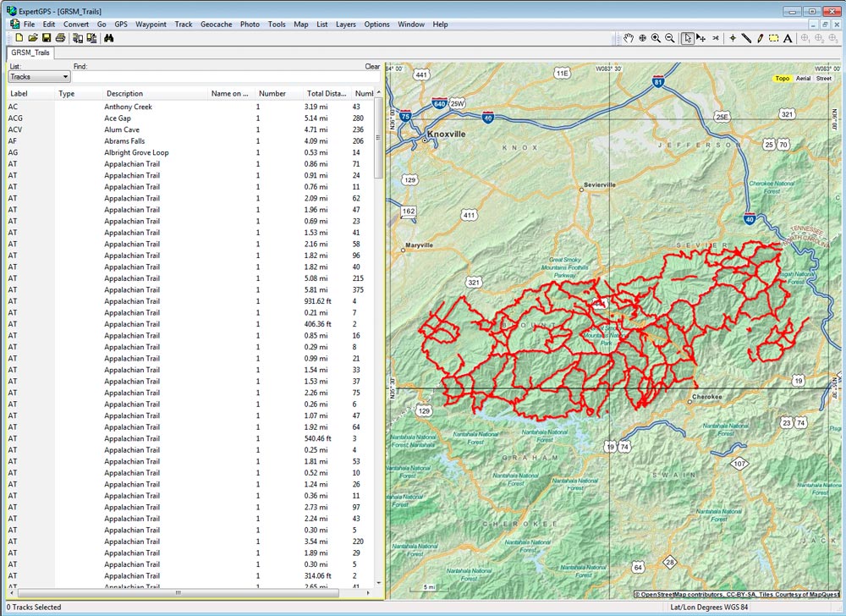The image size is (846, 616).
Task: Select the Route line tool
Action: (746, 38)
